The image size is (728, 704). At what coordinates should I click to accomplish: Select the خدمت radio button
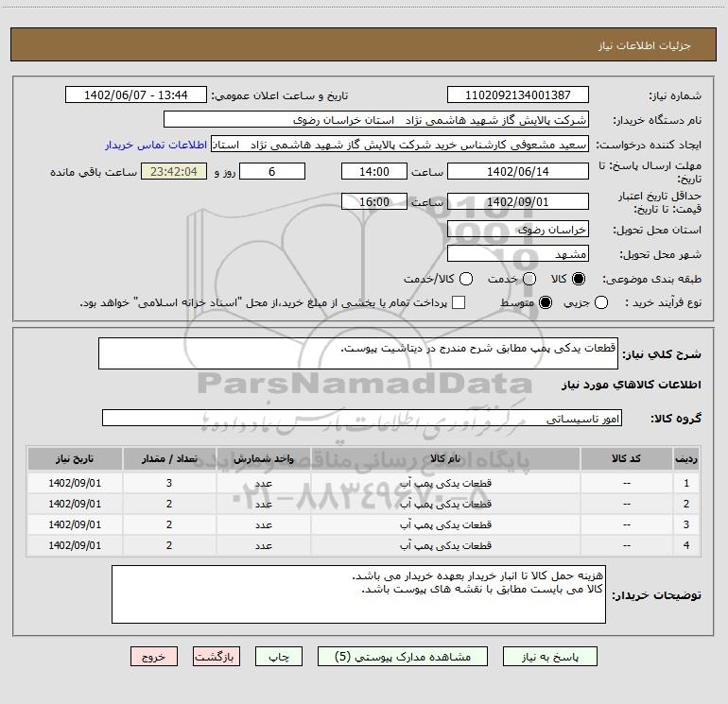(529, 279)
